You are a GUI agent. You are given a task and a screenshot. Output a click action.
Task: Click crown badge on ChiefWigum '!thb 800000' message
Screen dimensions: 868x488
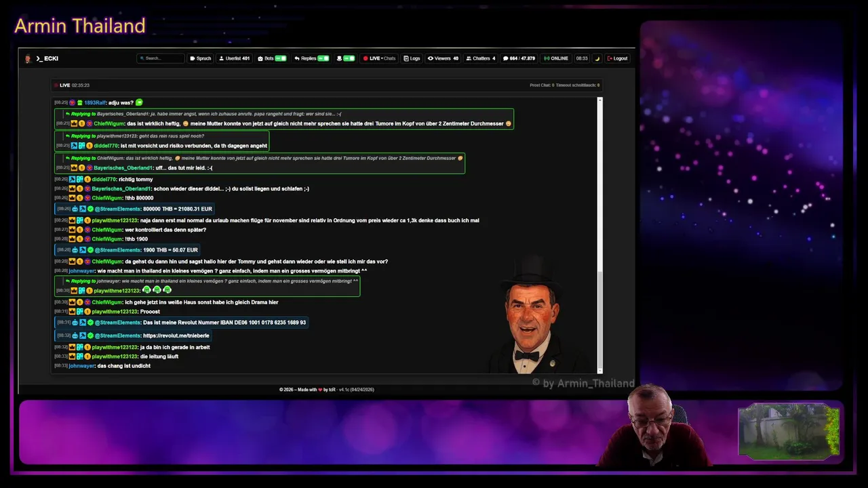point(72,198)
